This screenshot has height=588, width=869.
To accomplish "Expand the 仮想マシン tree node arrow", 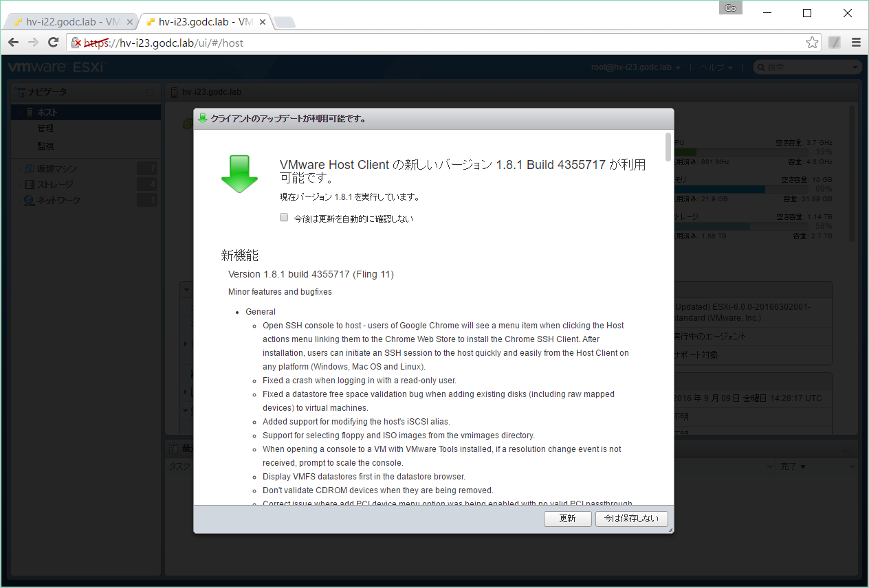I will click(19, 169).
